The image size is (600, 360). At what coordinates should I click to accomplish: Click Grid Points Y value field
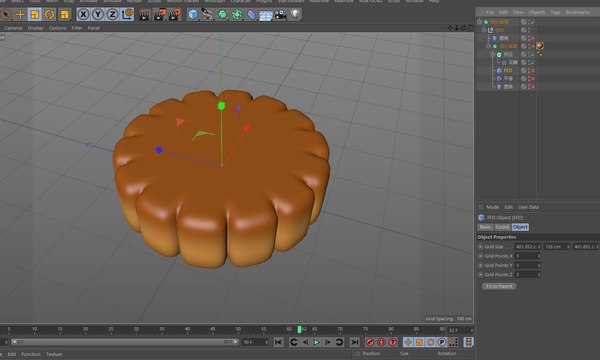(x=527, y=265)
